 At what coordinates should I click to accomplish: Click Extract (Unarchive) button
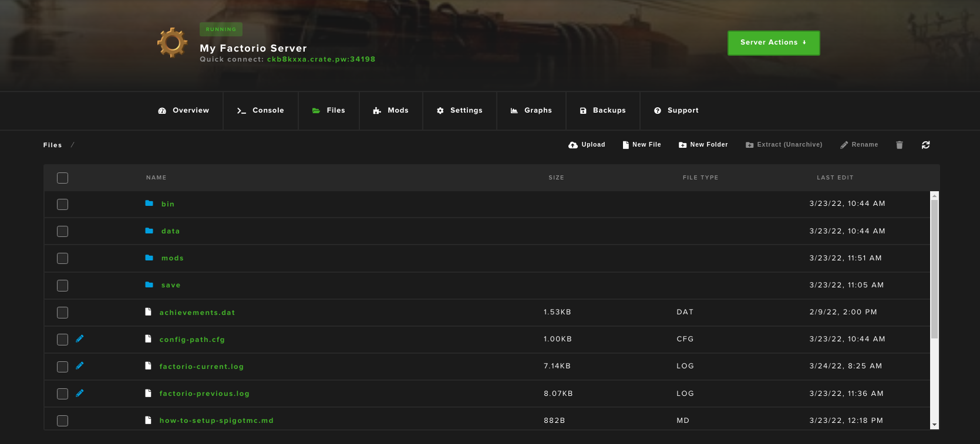[784, 145]
